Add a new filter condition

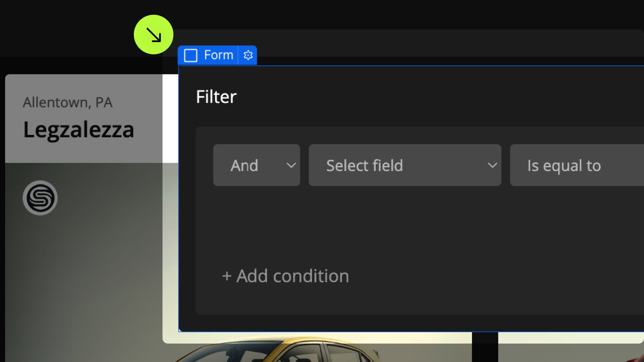click(x=285, y=276)
